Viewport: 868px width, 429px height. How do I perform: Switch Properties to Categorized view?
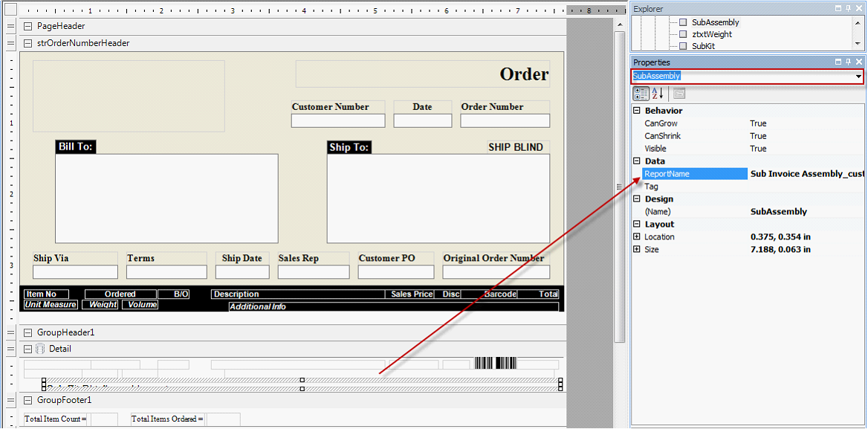click(641, 92)
